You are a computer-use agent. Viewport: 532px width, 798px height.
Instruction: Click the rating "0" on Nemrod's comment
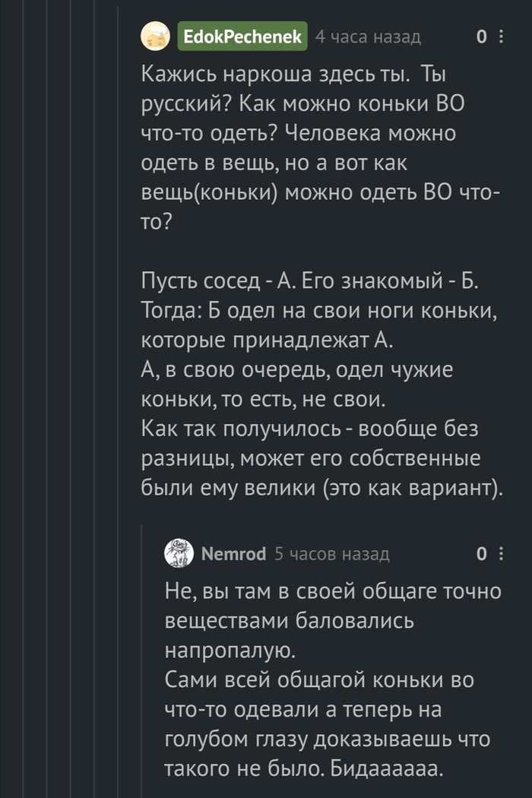click(480, 554)
